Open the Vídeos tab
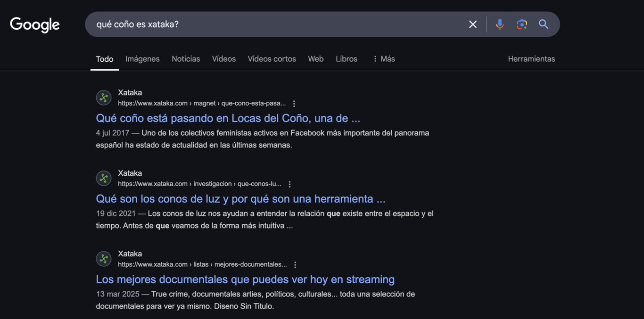 224,59
